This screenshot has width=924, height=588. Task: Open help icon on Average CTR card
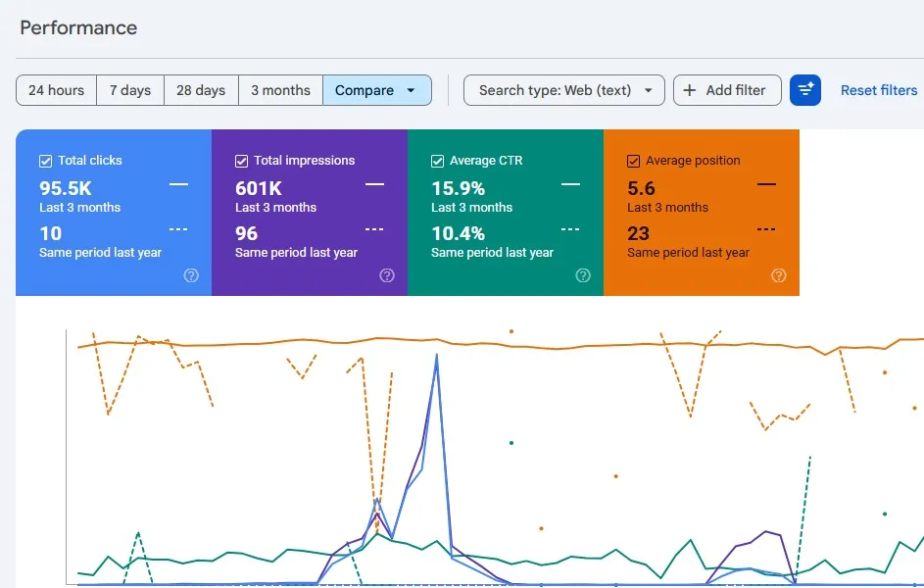click(583, 275)
